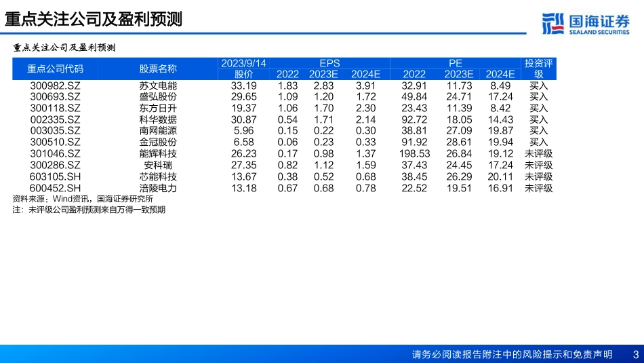644x363 pixels.
Task: Select stock name 盛弘股份
Action: (158, 96)
